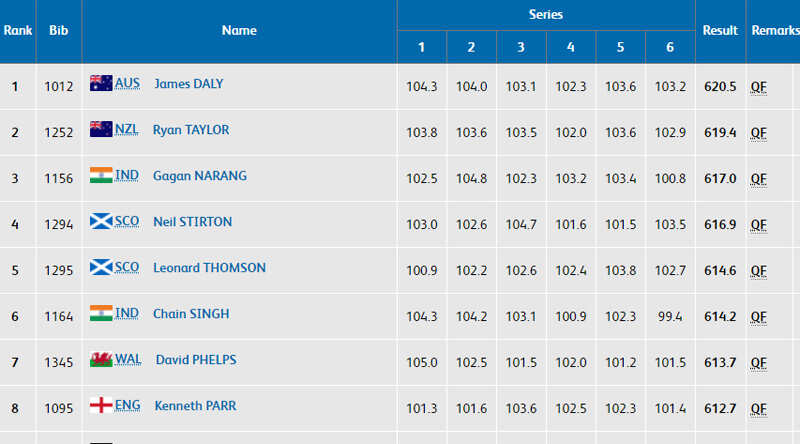This screenshot has height=444, width=800.
Task: Click the Result column header
Action: click(x=720, y=31)
